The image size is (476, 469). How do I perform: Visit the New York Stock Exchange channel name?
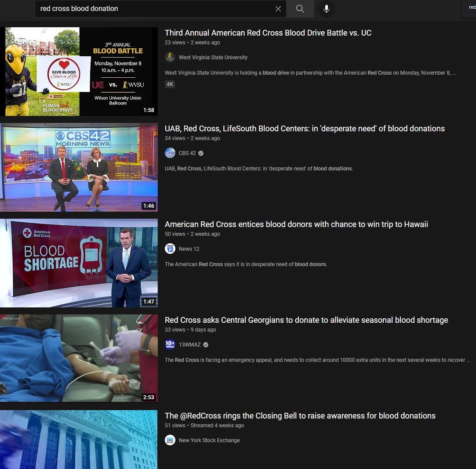(209, 440)
